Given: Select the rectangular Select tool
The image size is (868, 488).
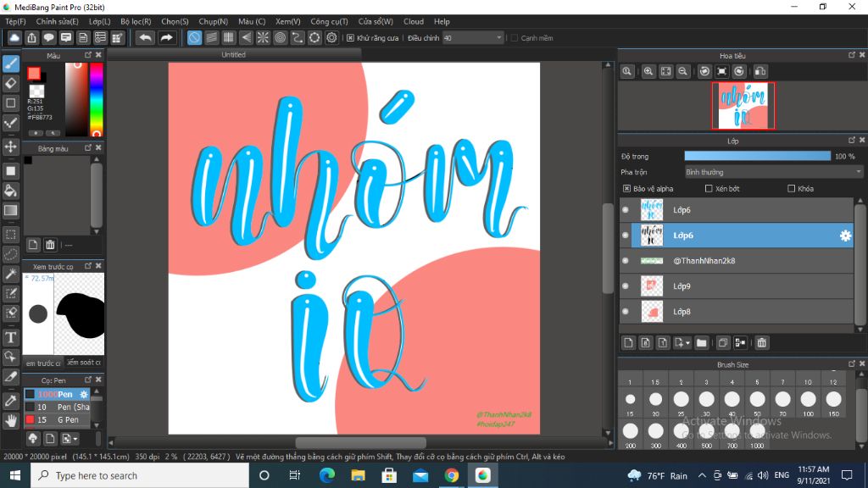Looking at the screenshot, I should 10,235.
